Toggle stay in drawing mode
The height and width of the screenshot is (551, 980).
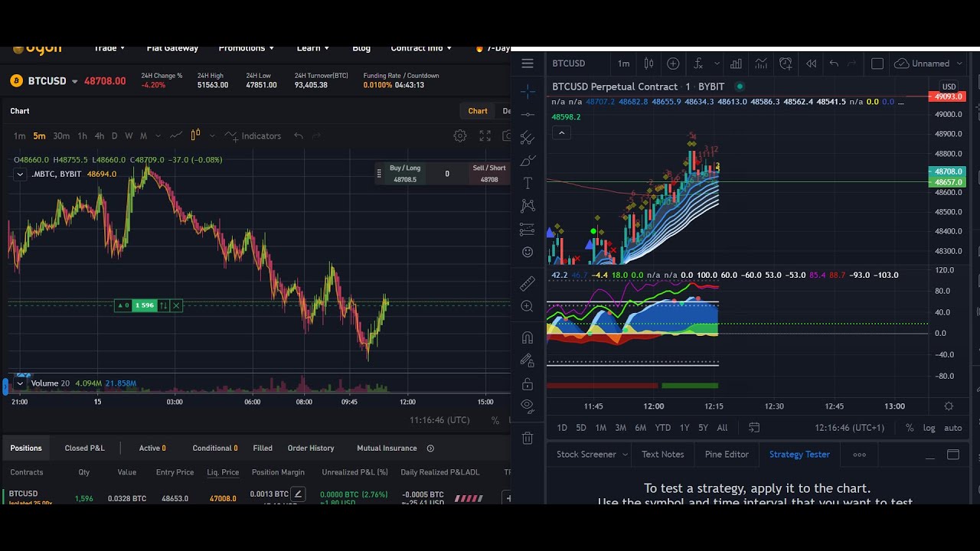pyautogui.click(x=528, y=360)
